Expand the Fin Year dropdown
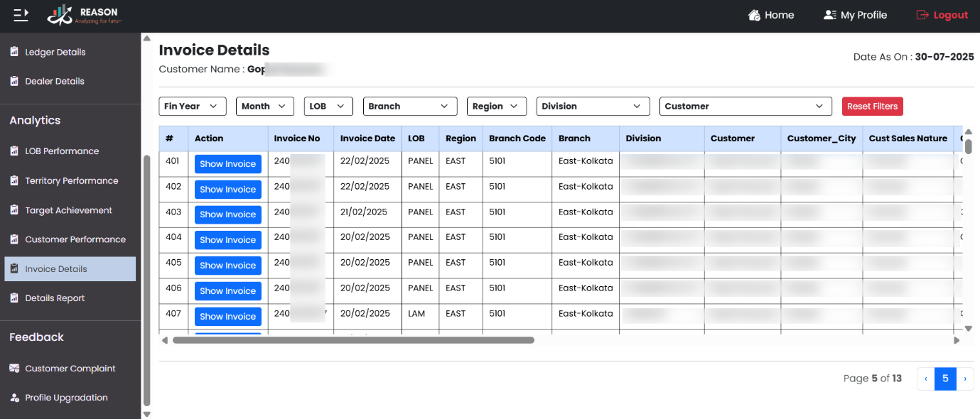Image resolution: width=980 pixels, height=419 pixels. click(192, 107)
